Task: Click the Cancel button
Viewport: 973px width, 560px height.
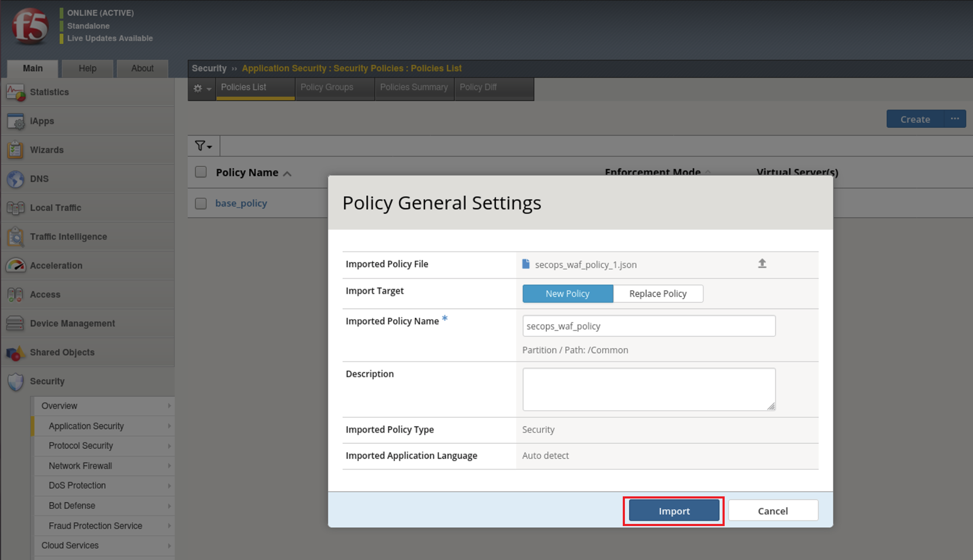Action: coord(773,511)
